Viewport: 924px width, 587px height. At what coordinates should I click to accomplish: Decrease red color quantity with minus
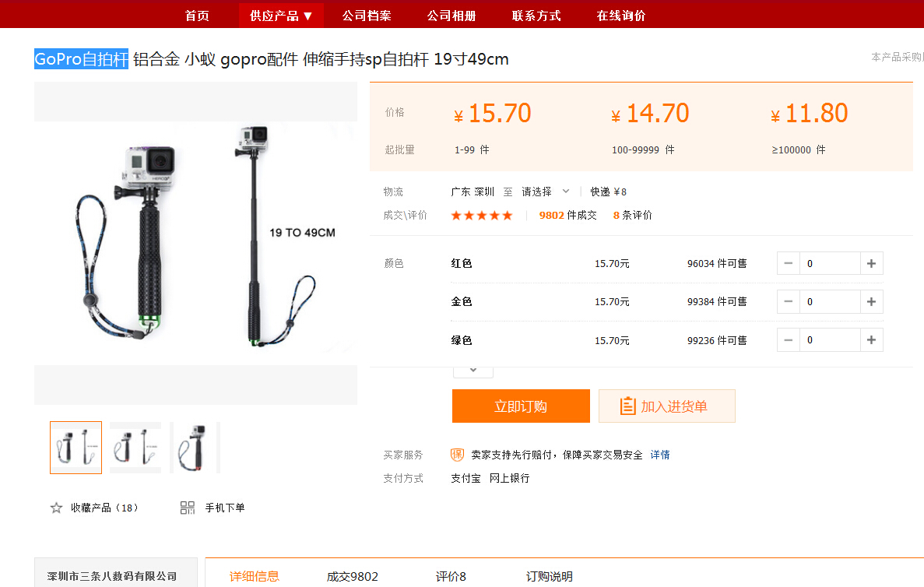(789, 263)
